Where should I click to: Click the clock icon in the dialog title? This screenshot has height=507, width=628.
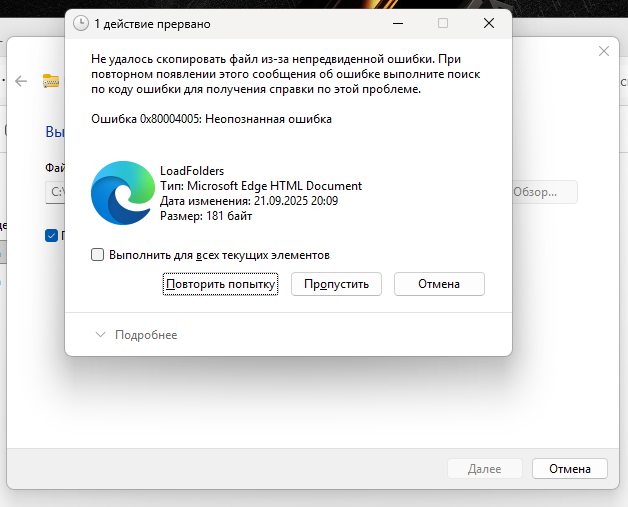(81, 23)
